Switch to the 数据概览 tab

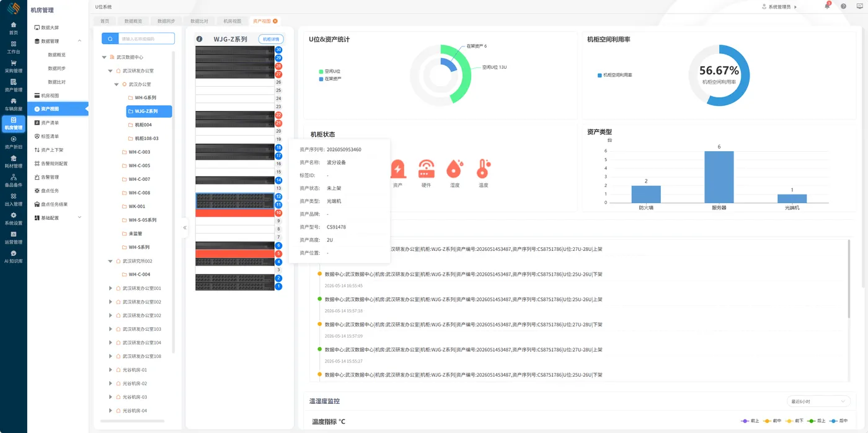click(x=133, y=21)
